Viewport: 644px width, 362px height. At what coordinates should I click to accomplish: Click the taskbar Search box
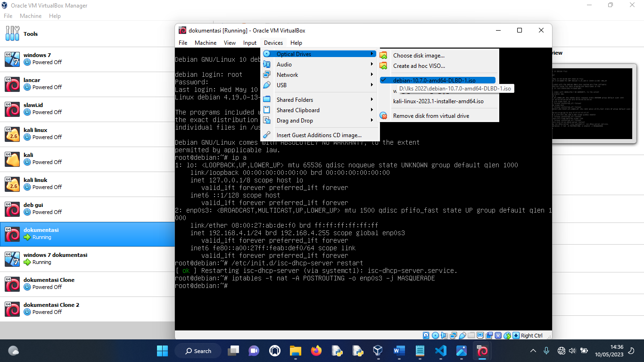point(198,351)
